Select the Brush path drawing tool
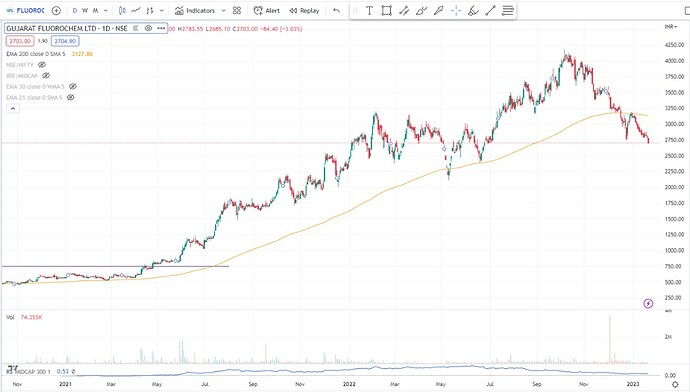Image resolution: width=690 pixels, height=392 pixels. click(421, 11)
